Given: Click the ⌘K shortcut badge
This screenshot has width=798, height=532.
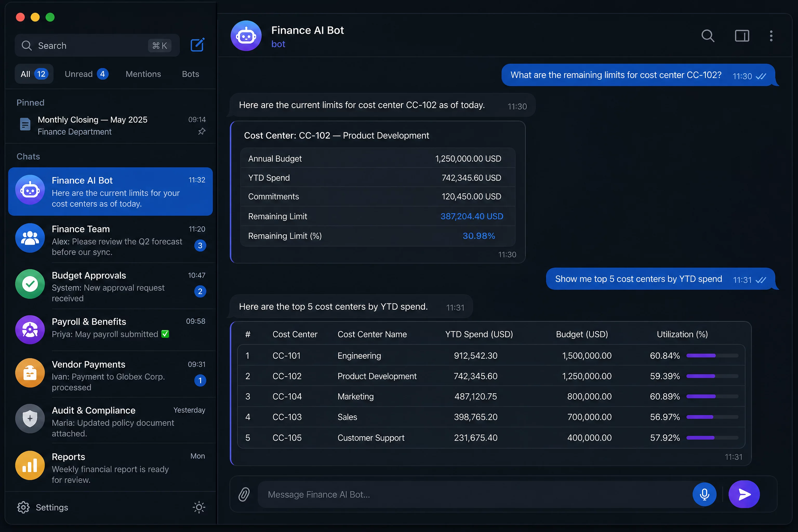Looking at the screenshot, I should coord(159,45).
